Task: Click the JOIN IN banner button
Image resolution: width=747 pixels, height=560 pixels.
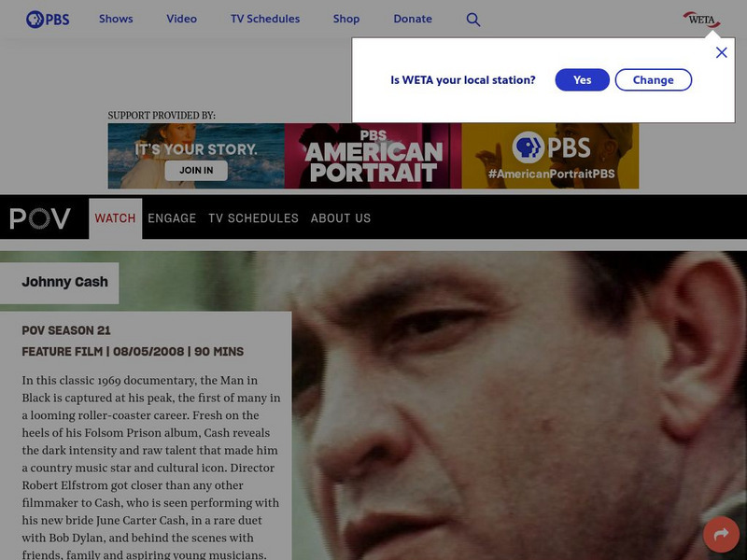Action: (x=196, y=171)
